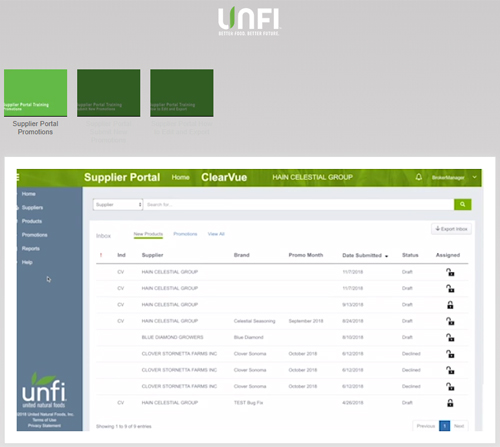Screen dimensions: 500x447
Task: Click the 'BLUE DIAMOND GROWERS' supplier cell
Action: tap(172, 337)
